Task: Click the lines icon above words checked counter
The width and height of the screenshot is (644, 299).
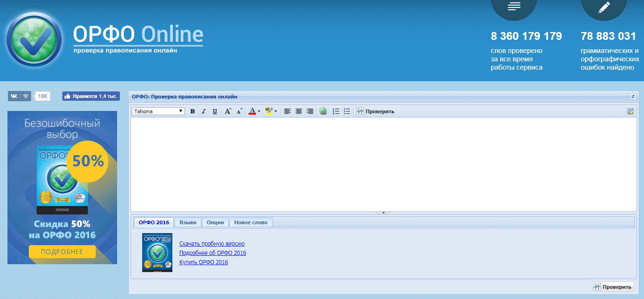Action: 514,7
